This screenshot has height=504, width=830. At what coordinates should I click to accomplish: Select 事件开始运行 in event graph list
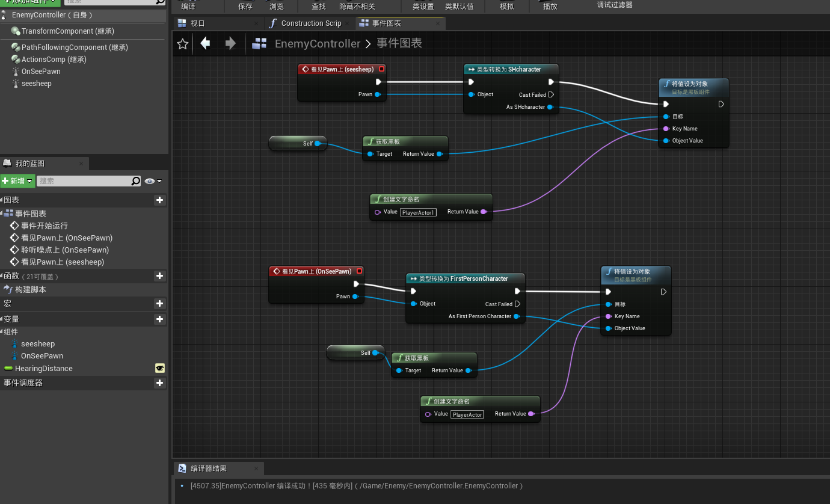(45, 226)
